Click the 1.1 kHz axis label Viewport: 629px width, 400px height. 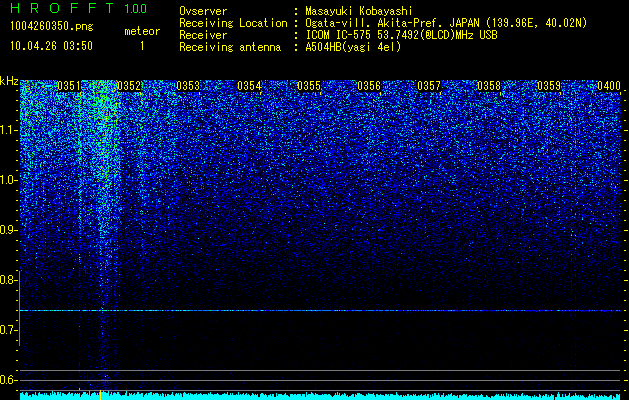pos(9,130)
